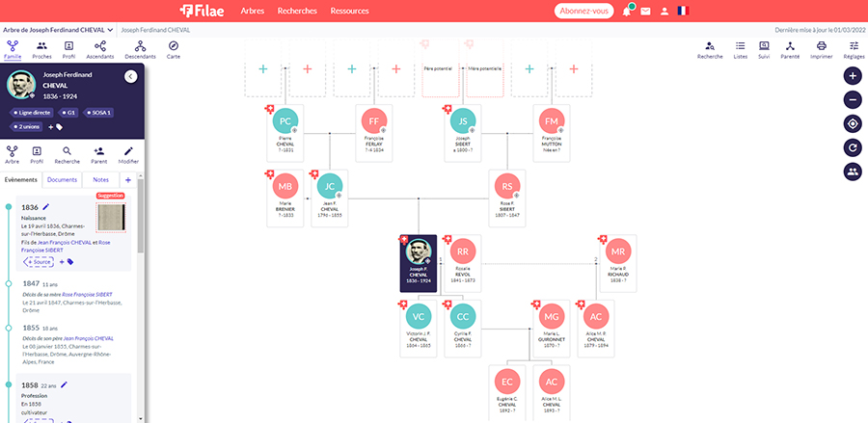Recenter the tree with the target button
Image resolution: width=868 pixels, height=423 pixels.
click(x=853, y=123)
